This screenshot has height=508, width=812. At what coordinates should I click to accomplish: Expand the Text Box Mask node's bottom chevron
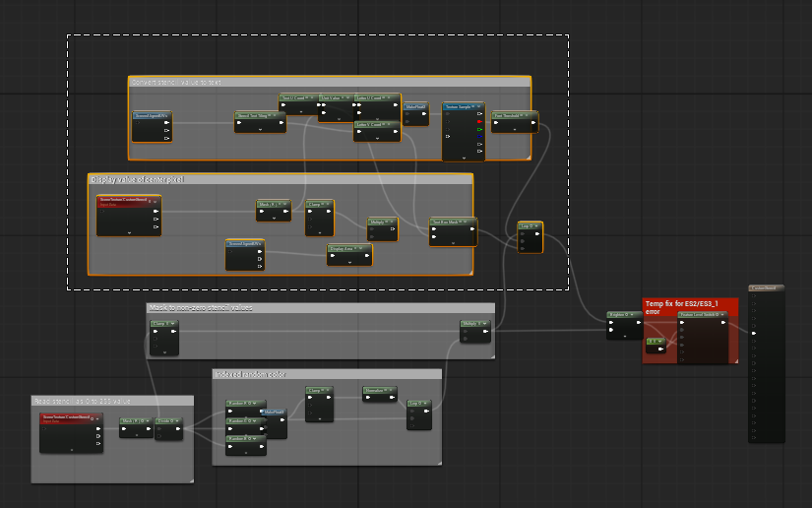click(x=453, y=243)
